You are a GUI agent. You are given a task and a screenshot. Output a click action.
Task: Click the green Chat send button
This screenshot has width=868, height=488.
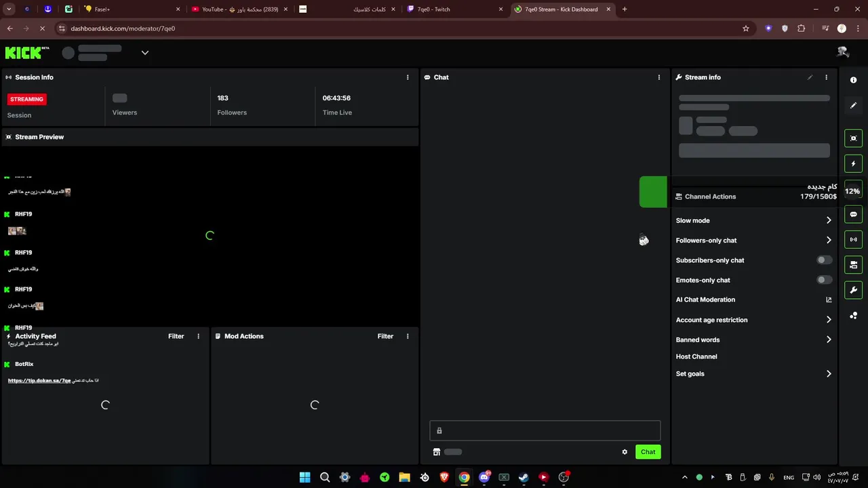click(x=648, y=452)
